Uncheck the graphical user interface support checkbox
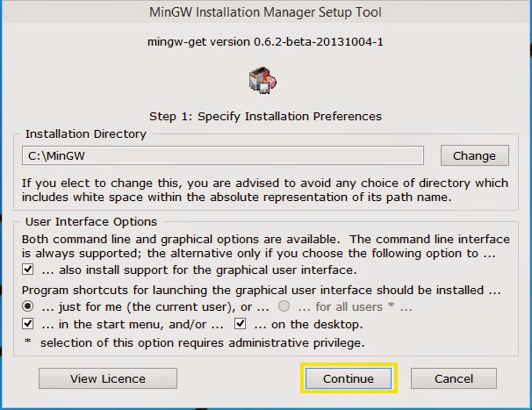Screen dimensions: 532x410 (x=28, y=270)
